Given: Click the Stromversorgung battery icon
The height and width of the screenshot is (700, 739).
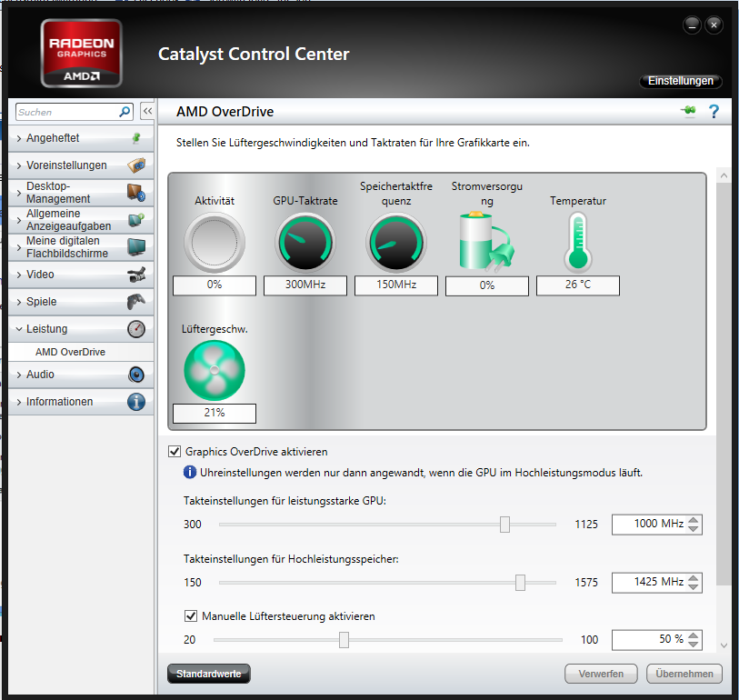Looking at the screenshot, I should [x=487, y=243].
